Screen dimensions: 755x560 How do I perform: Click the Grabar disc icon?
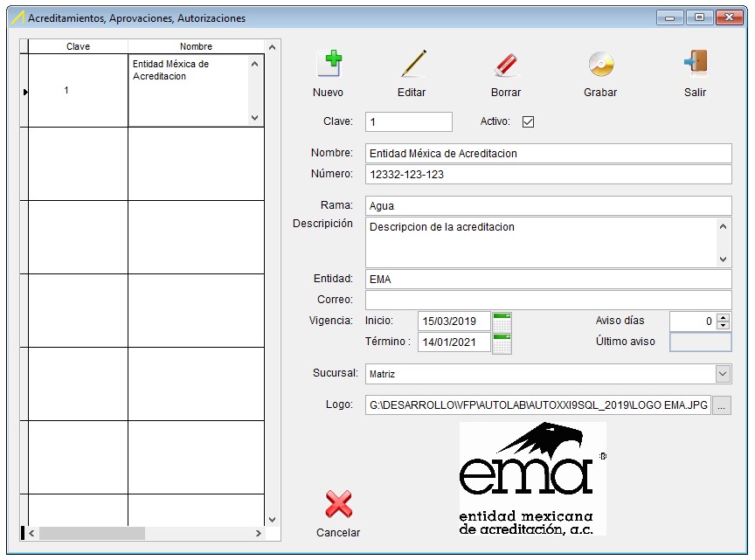[601, 64]
